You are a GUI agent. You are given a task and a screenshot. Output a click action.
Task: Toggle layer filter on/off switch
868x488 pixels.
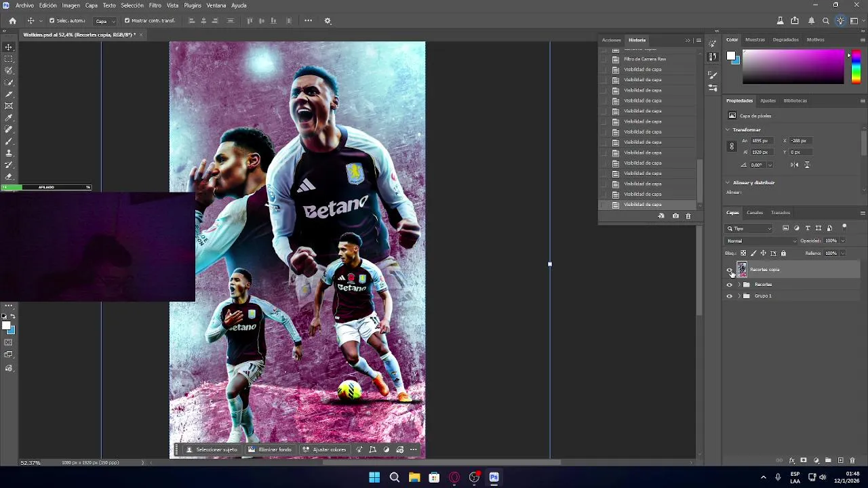844,227
